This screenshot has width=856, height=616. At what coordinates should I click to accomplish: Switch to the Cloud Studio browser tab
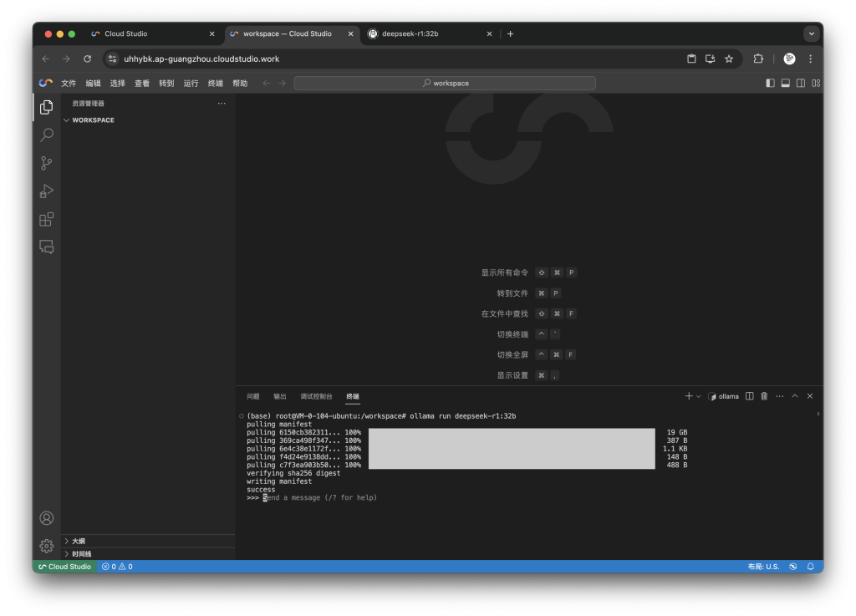pyautogui.click(x=154, y=33)
